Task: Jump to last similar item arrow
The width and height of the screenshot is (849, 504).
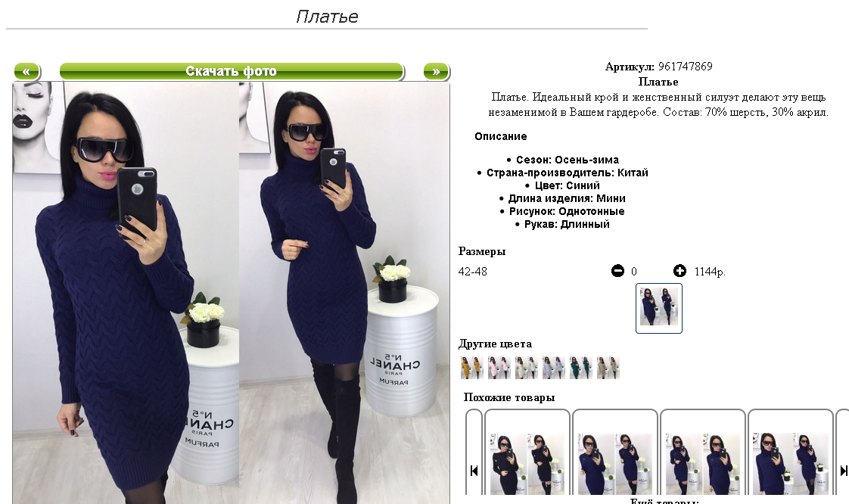Action: click(x=844, y=471)
